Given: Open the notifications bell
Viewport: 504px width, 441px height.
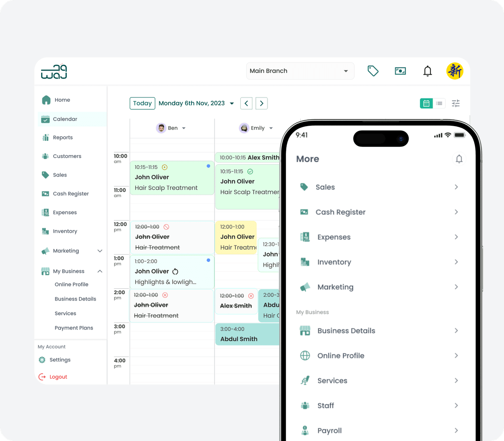Looking at the screenshot, I should point(428,71).
